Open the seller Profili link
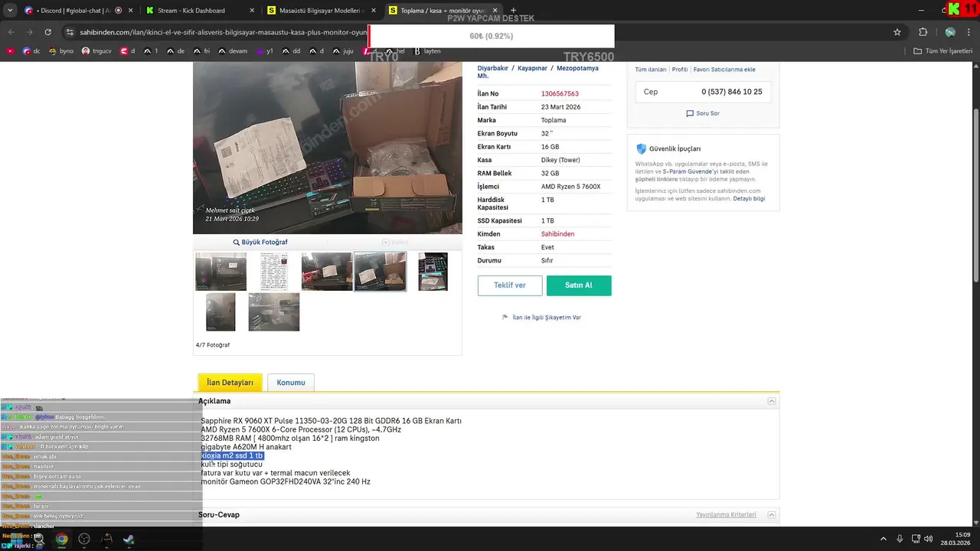Viewport: 980px width, 551px height. pos(680,70)
